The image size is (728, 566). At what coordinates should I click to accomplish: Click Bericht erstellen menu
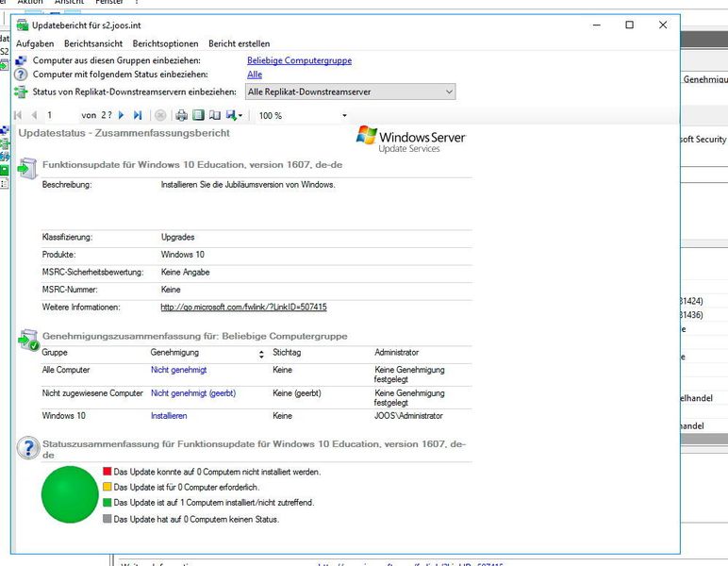(x=240, y=43)
